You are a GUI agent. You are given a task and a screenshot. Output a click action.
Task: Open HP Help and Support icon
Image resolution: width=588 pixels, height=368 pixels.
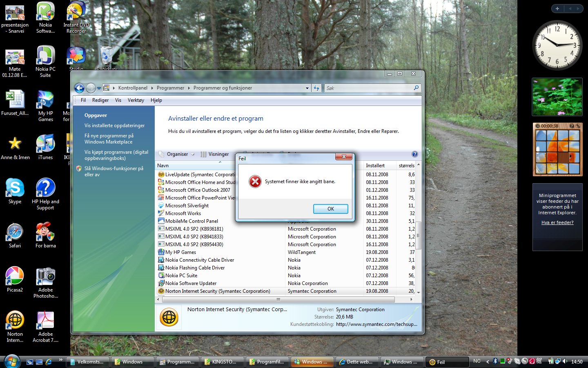coord(45,194)
